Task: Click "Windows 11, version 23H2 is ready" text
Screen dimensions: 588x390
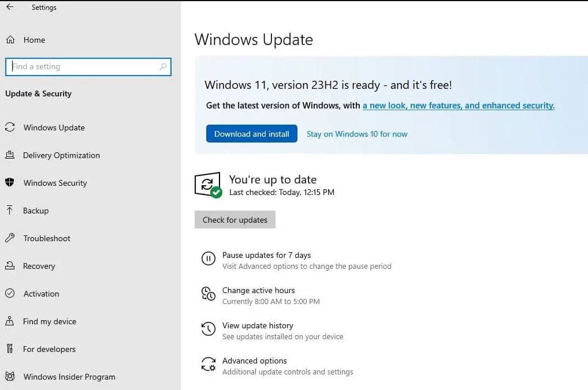Action: pyautogui.click(x=292, y=85)
